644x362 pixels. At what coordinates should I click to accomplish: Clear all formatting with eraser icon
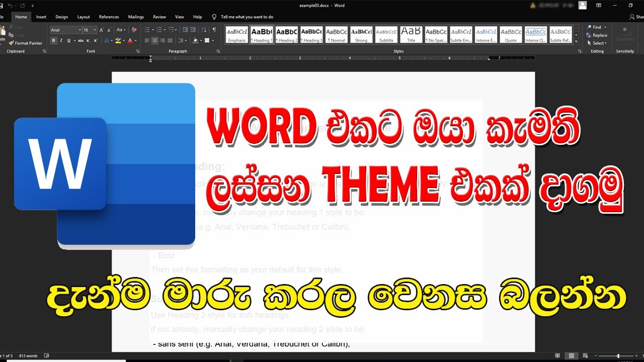tap(134, 30)
